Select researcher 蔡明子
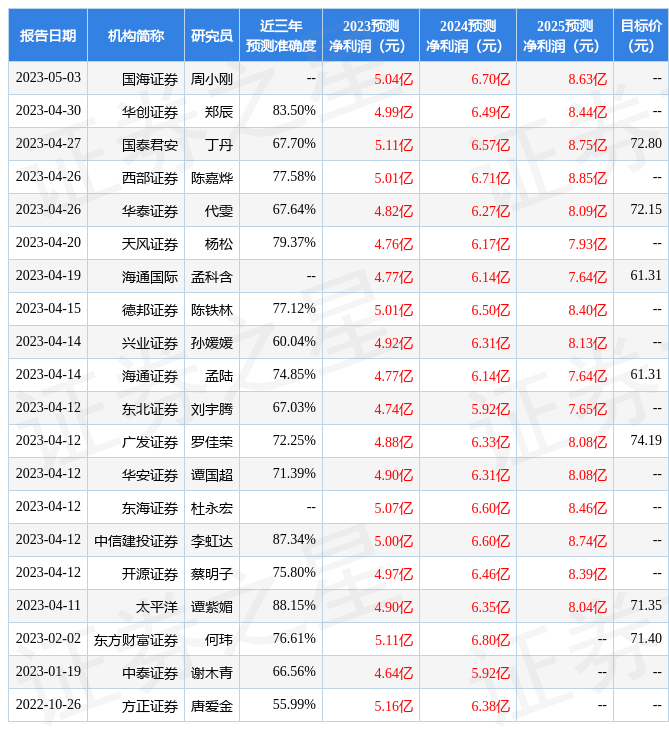 pyautogui.click(x=212, y=575)
